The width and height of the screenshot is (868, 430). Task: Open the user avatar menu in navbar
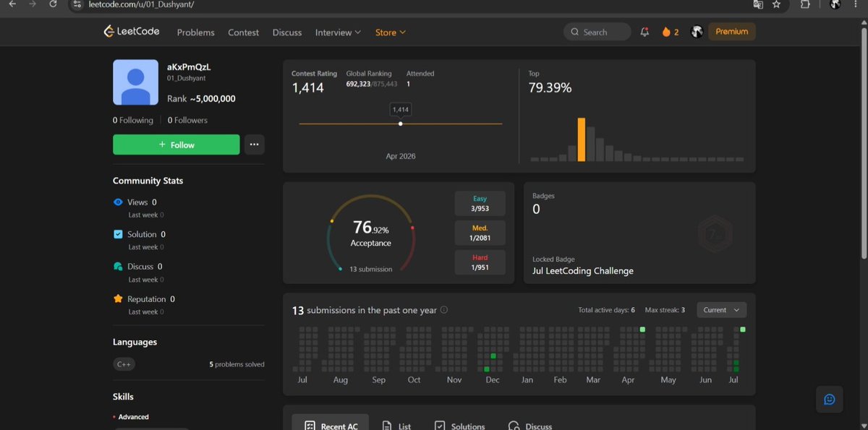click(697, 32)
